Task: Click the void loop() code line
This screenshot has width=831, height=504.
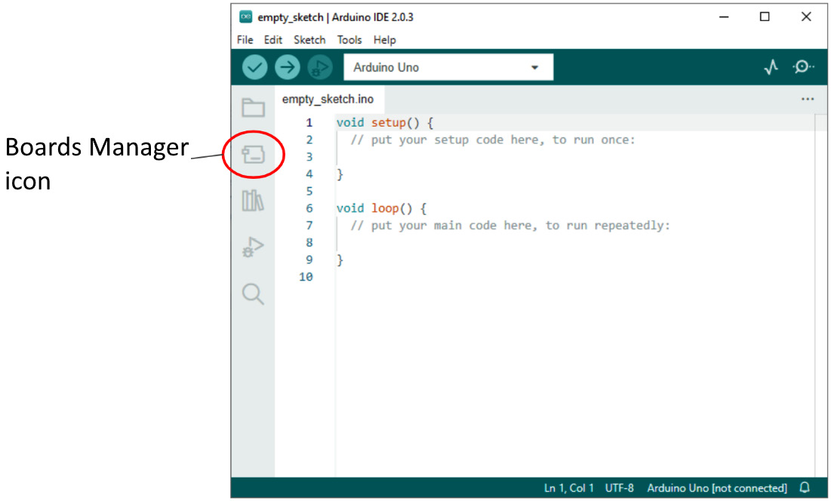Action: 381,208
